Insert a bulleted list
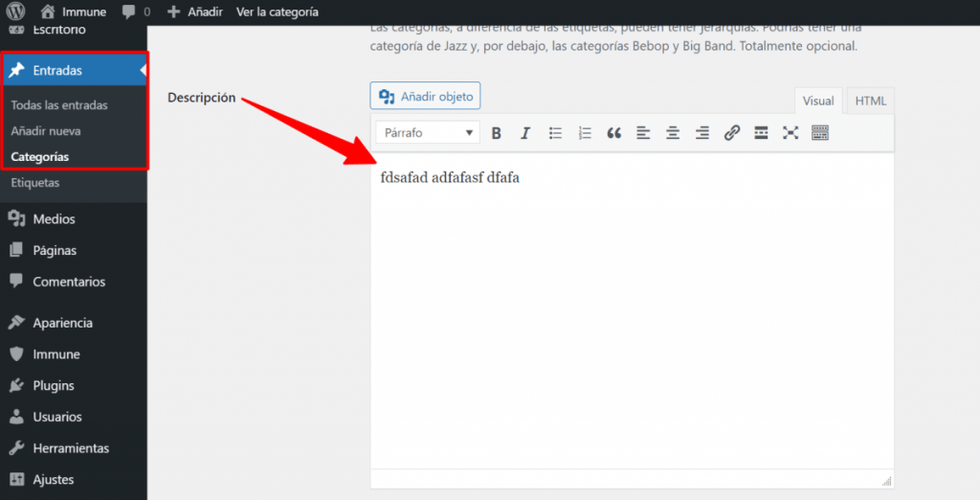This screenshot has width=980, height=500. tap(555, 133)
